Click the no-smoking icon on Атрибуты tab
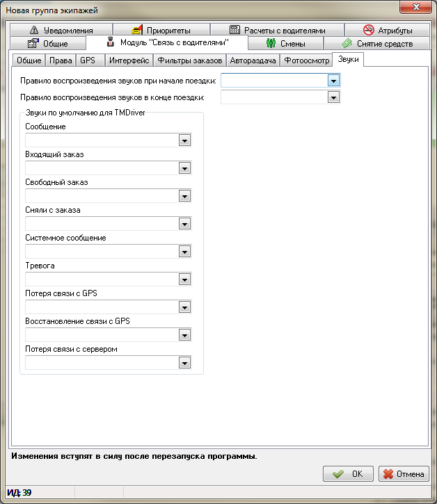The height and width of the screenshot is (504, 437). coord(369,31)
